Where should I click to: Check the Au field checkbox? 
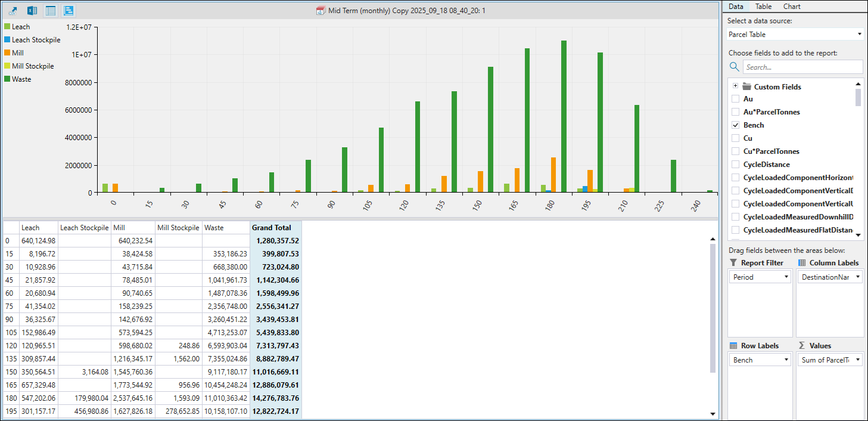coord(736,99)
